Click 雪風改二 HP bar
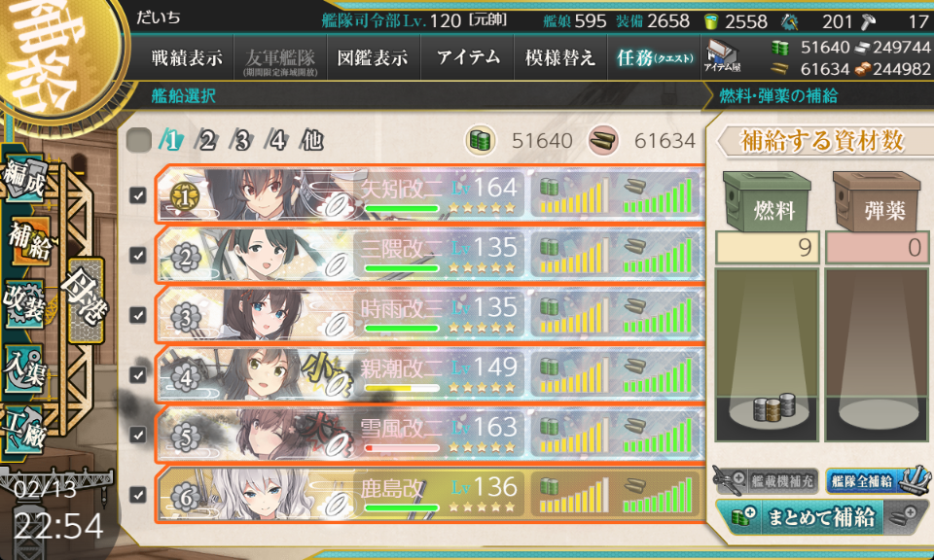 (402, 447)
